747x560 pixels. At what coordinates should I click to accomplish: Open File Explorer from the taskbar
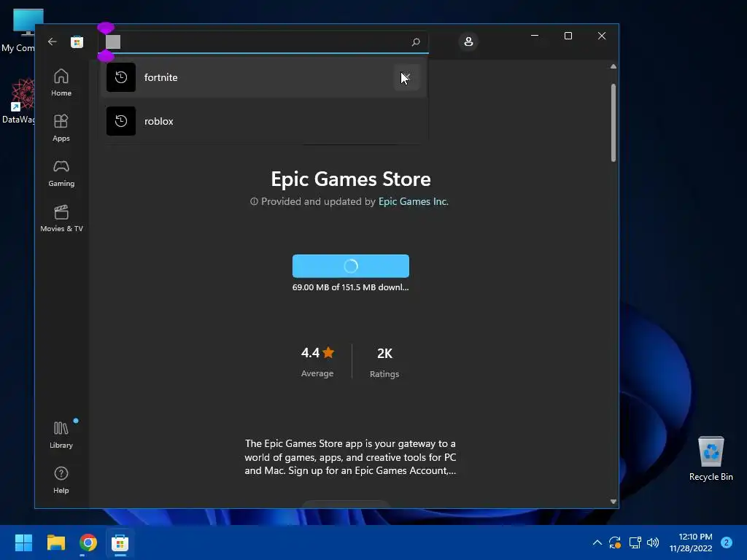coord(55,542)
